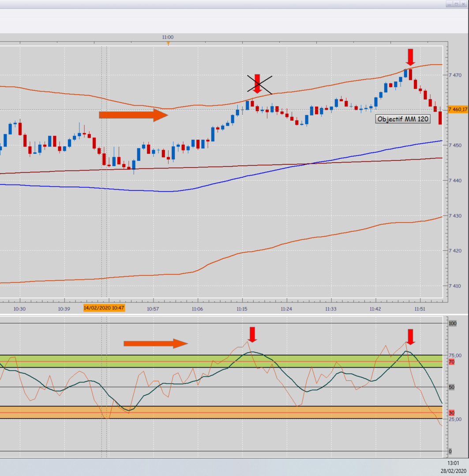Click the 11:06 time axis label
The height and width of the screenshot is (476, 469).
pos(197,309)
